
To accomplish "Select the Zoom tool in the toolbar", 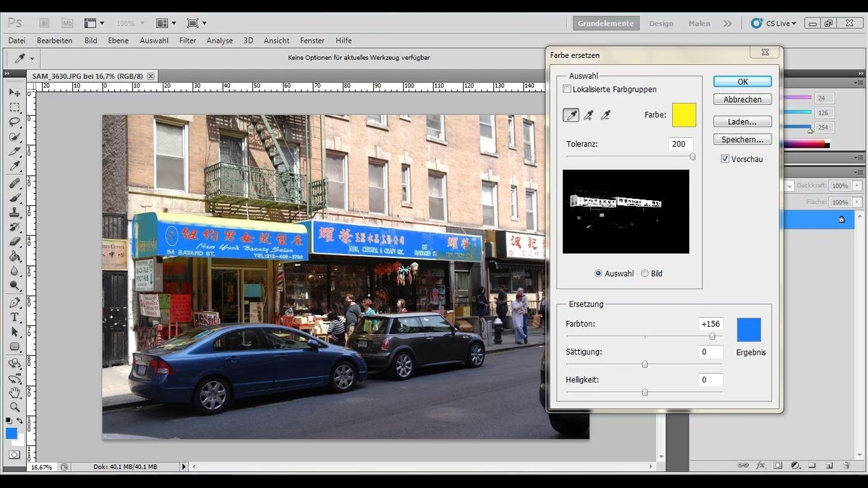I will click(14, 407).
